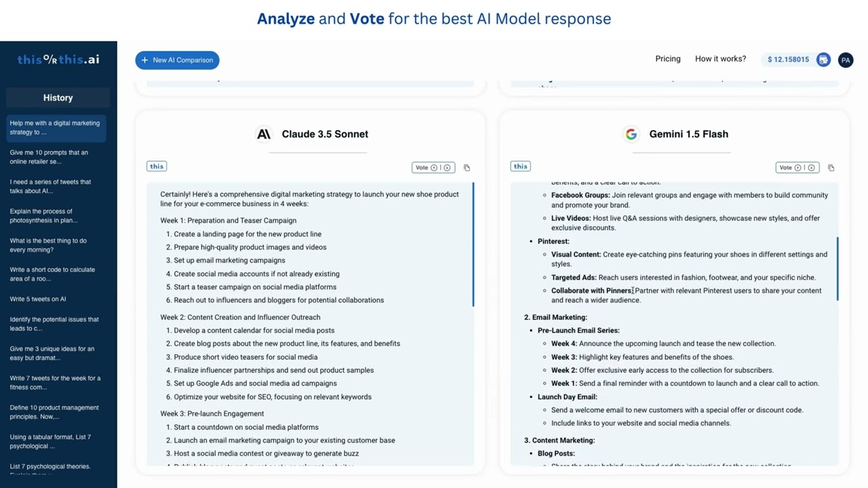This screenshot has width=868, height=488.
Task: Click 'Week 1: Preparation and Teaser Campaign' heading
Action: pos(229,220)
